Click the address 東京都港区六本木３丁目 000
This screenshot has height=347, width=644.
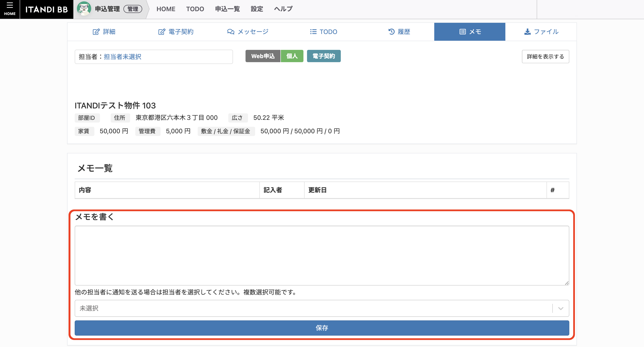tap(176, 118)
